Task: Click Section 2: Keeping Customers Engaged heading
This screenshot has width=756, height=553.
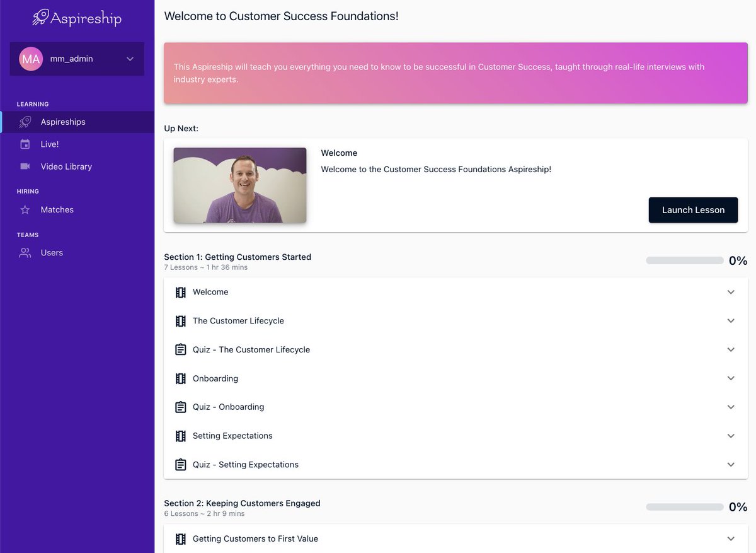Action: coord(242,503)
